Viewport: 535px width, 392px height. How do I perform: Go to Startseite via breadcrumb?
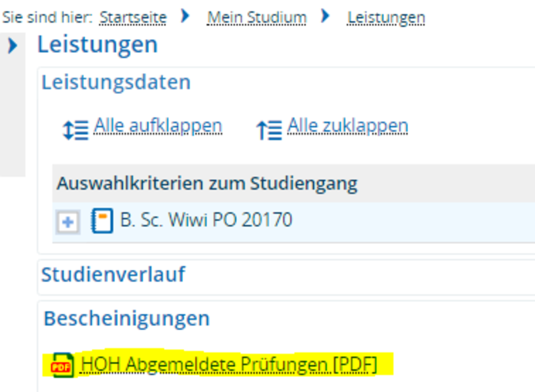133,18
